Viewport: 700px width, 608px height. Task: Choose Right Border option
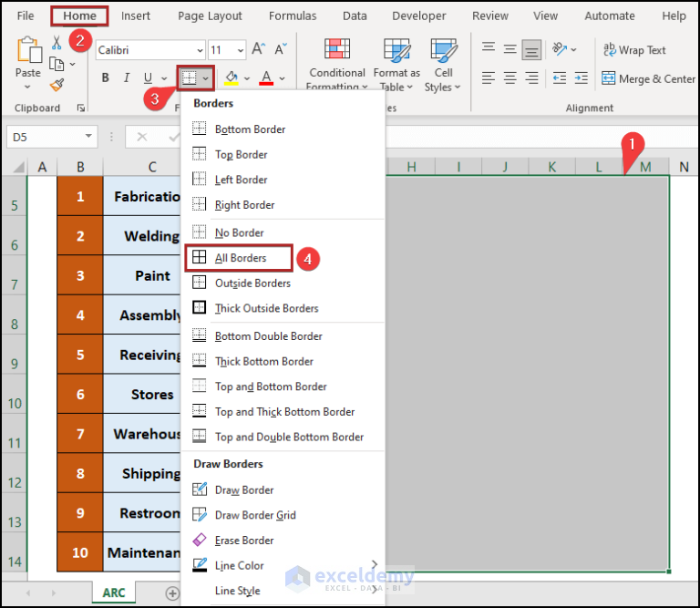coord(283,205)
